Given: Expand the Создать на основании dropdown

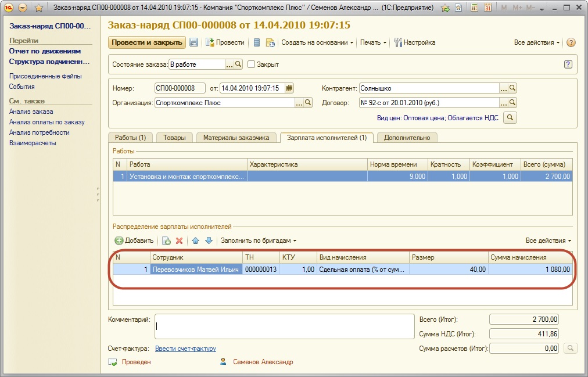Looking at the screenshot, I should pos(317,42).
